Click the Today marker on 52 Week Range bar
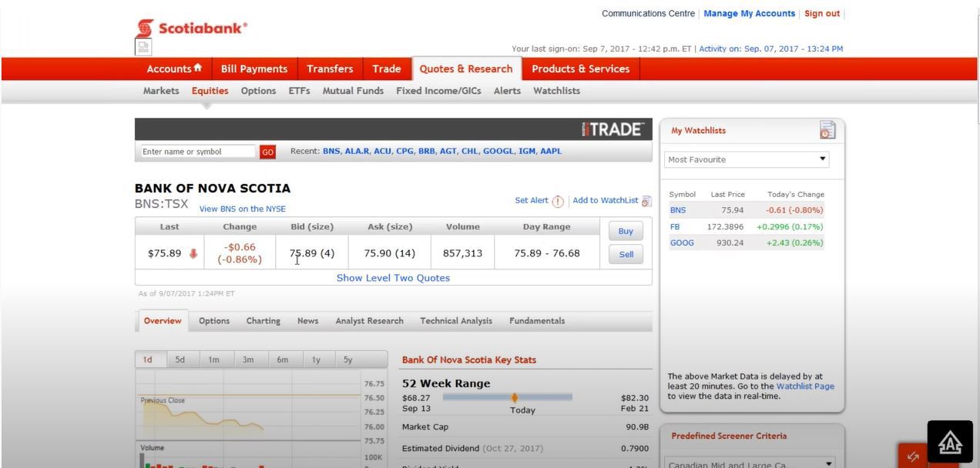Viewport: 980px width, 468px height. tap(514, 397)
